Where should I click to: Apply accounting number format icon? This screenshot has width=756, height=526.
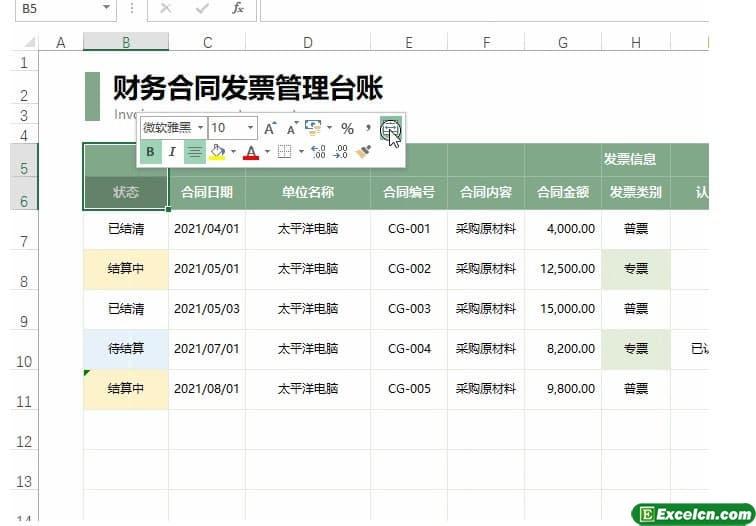tap(313, 128)
